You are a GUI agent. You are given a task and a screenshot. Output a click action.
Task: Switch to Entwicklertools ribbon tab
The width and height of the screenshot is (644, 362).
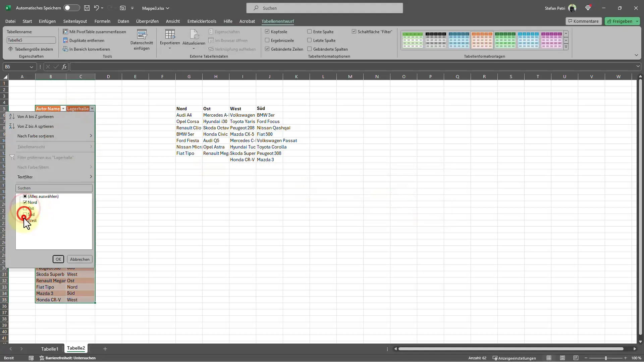tap(202, 21)
